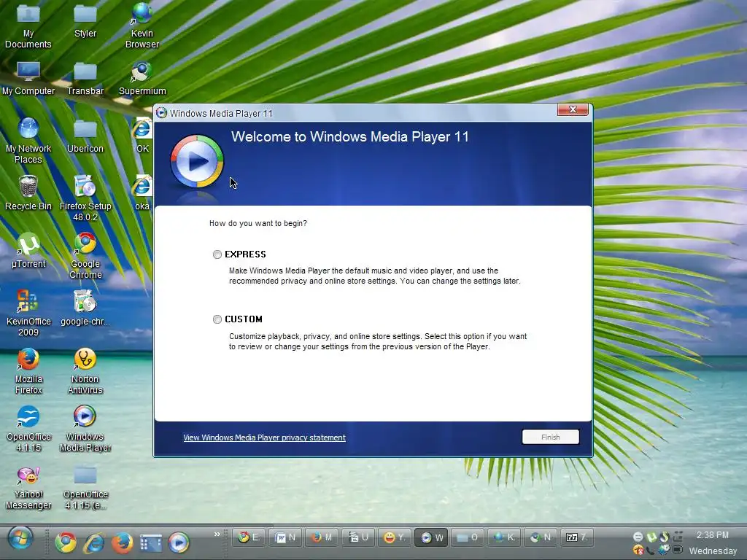
Task: Launch Mozilla Firefox desktop shortcut
Action: [28, 371]
